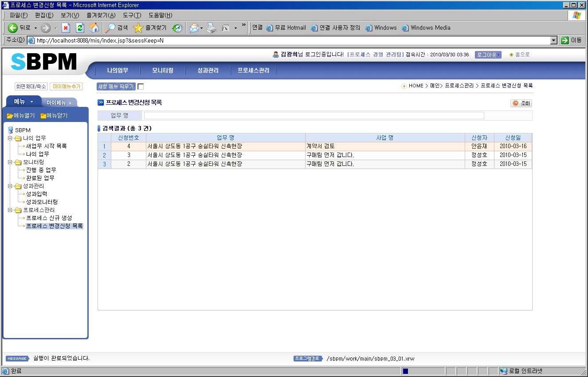This screenshot has width=588, height=377.
Task: Click the 조회 search button
Action: coord(521,103)
